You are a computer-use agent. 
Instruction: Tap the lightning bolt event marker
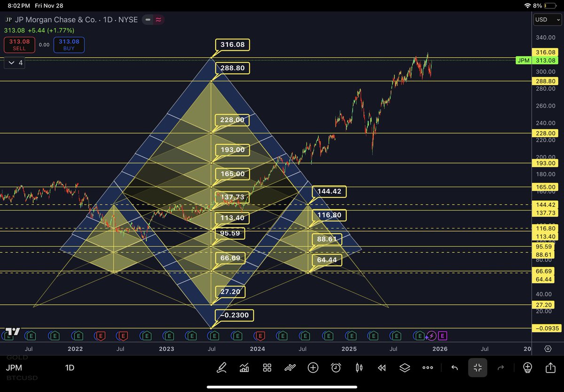click(x=431, y=336)
